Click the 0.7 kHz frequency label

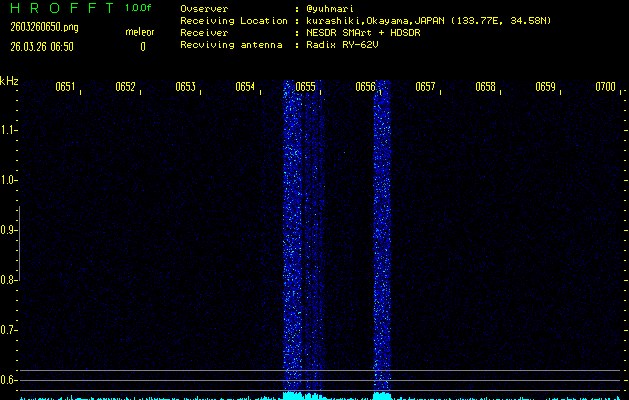(8, 330)
